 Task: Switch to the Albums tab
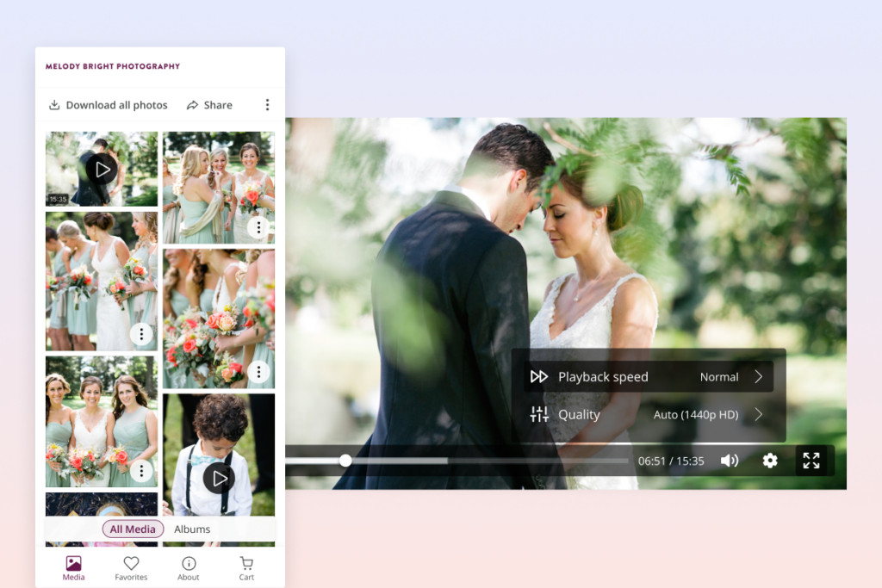[191, 529]
